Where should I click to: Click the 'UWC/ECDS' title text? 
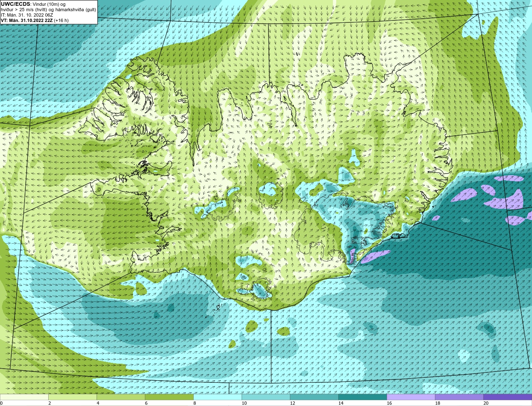coord(15,4)
